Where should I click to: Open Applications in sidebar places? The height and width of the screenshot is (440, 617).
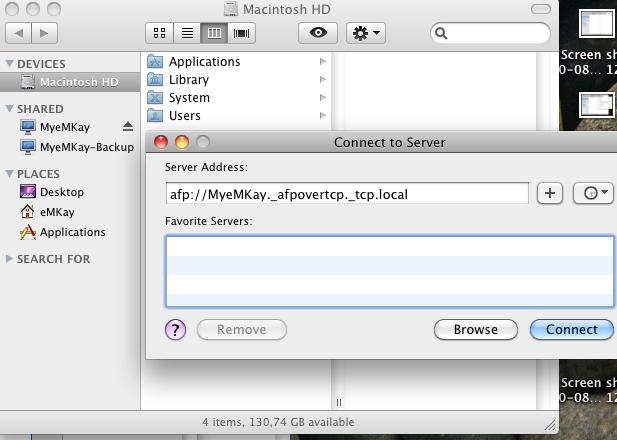click(x=63, y=232)
